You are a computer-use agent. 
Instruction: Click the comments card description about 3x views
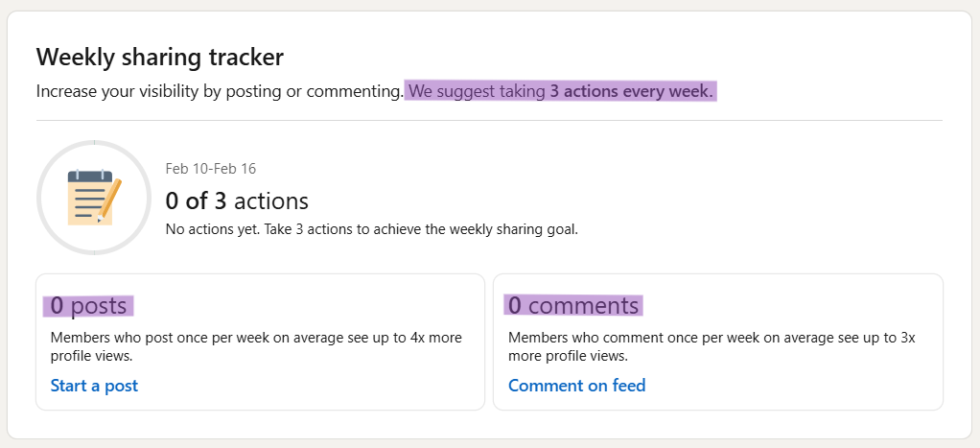711,347
